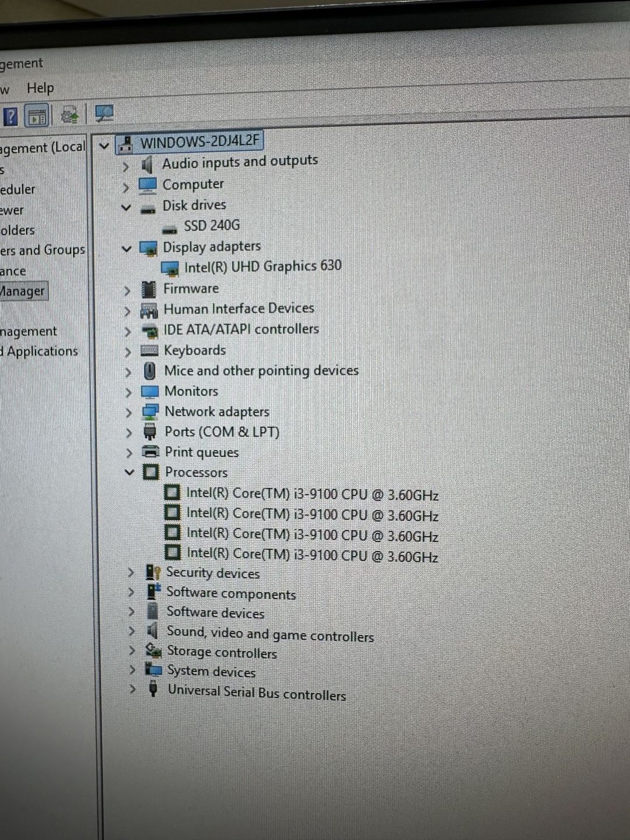630x840 pixels.
Task: Click the Human Interface Devices icon
Action: tap(149, 310)
